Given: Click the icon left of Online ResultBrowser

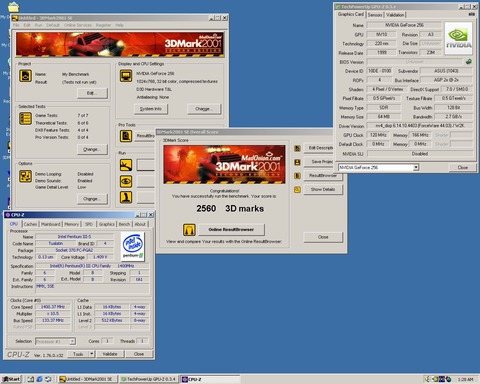Looking at the screenshot, I should pyautogui.click(x=189, y=230).
